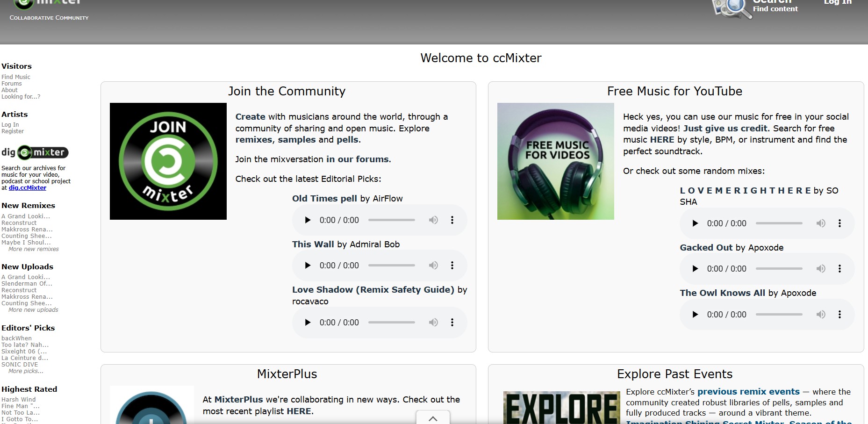This screenshot has height=424, width=868.
Task: Mute the This Wall player
Action: point(433,265)
